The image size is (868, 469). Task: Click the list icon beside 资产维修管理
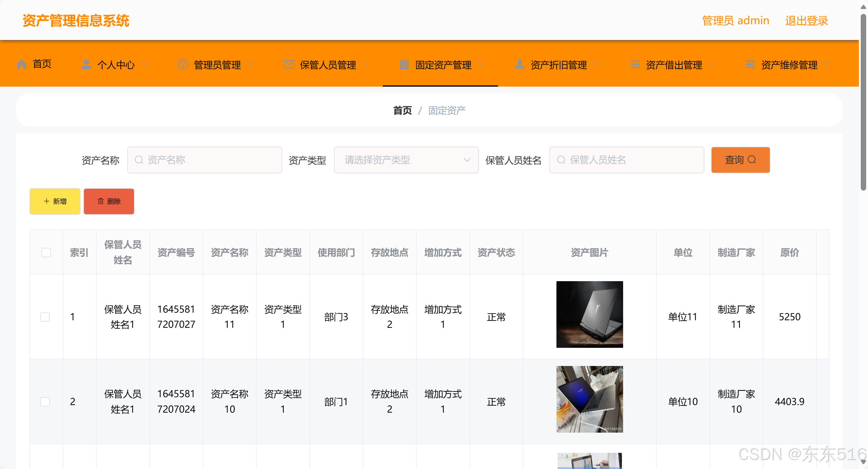[x=750, y=64]
